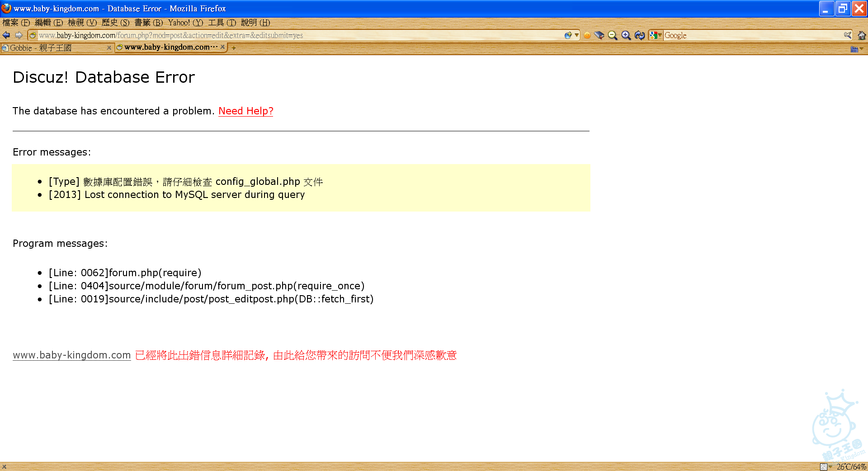868x471 pixels.
Task: Expand the address bar history dropdown arrow
Action: [x=577, y=35]
